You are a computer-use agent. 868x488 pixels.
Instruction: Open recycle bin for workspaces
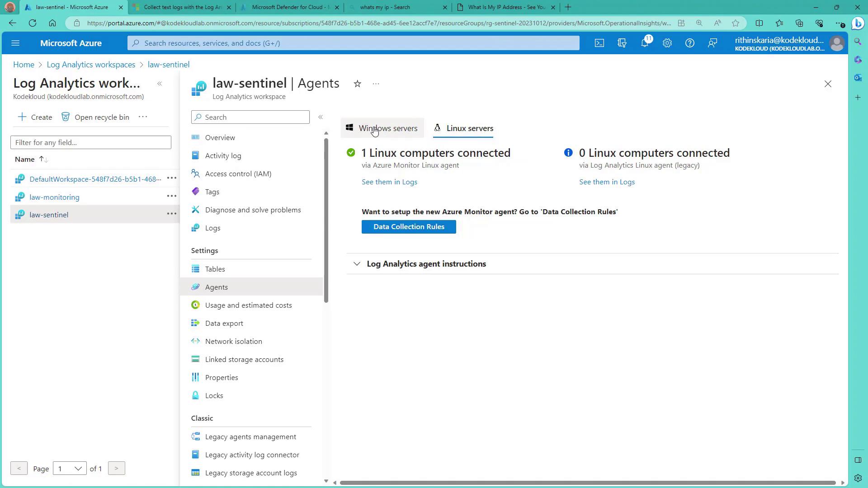[95, 117]
